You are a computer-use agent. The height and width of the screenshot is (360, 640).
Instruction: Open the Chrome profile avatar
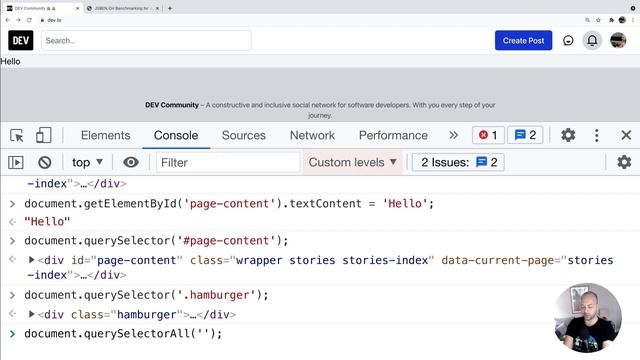coord(622,20)
